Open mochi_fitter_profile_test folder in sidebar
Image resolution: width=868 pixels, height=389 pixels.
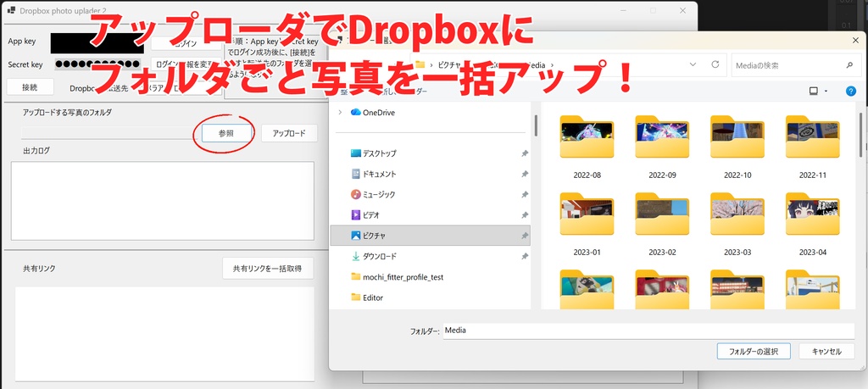(x=397, y=276)
